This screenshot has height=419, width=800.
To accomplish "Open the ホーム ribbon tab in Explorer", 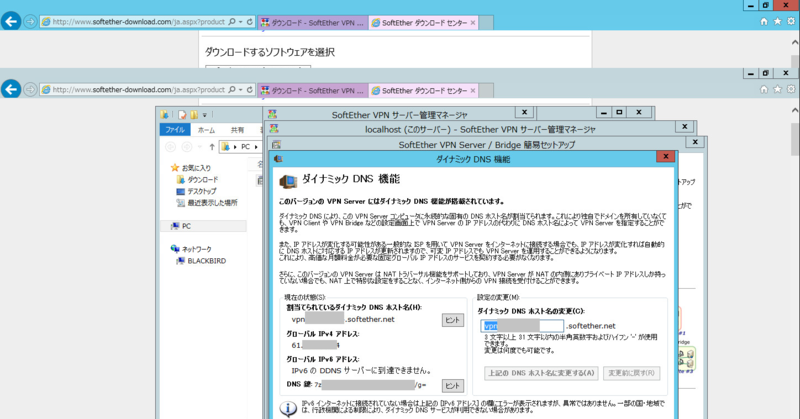I will pos(207,130).
